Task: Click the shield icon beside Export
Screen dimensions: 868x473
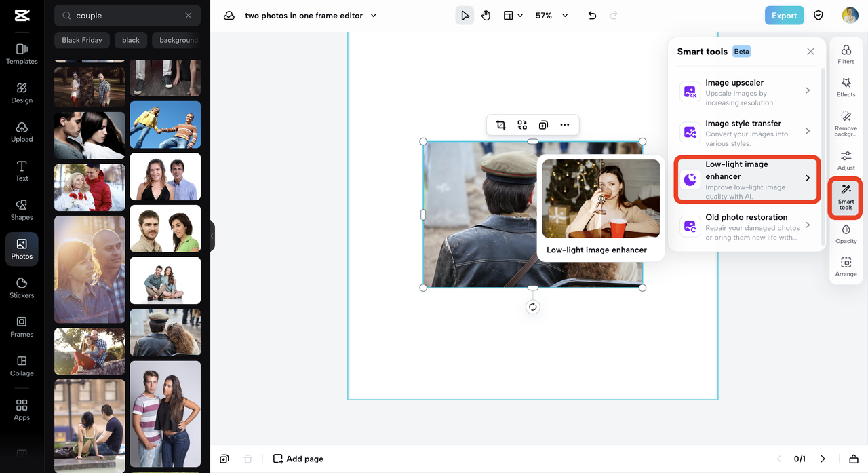Action: pos(818,15)
